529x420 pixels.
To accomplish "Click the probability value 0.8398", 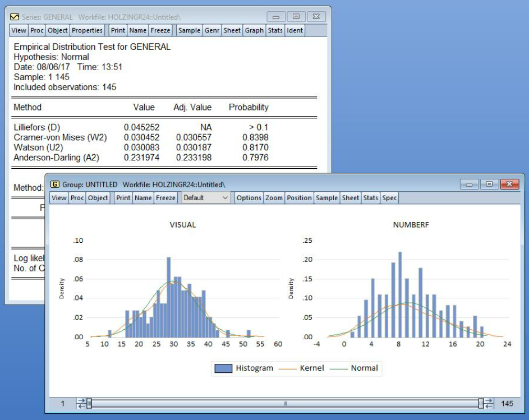I will 255,137.
